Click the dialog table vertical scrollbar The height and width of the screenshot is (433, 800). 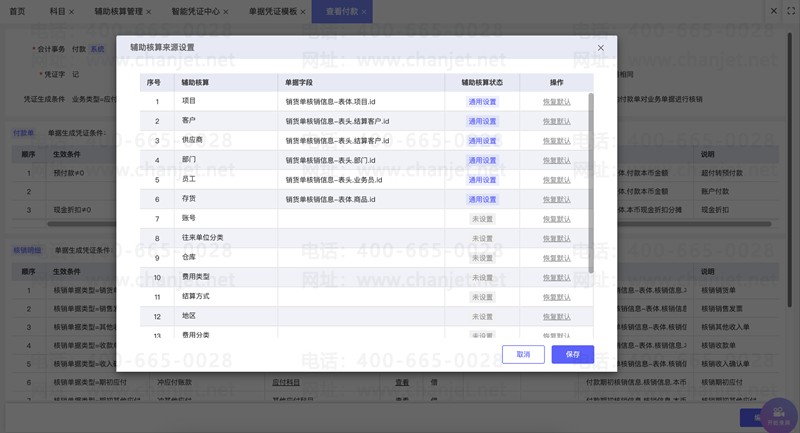coord(591,183)
